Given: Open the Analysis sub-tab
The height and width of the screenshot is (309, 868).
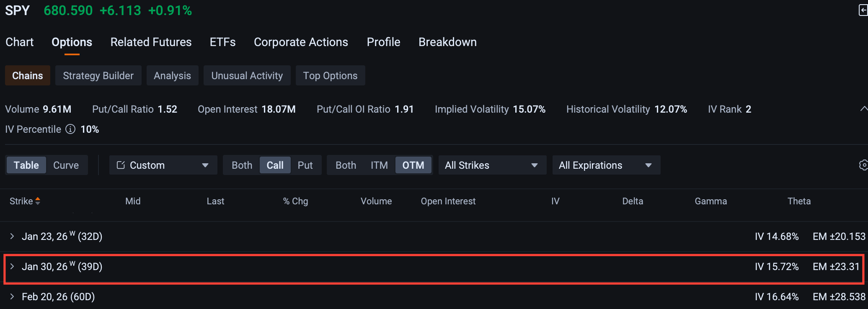Looking at the screenshot, I should [x=173, y=75].
